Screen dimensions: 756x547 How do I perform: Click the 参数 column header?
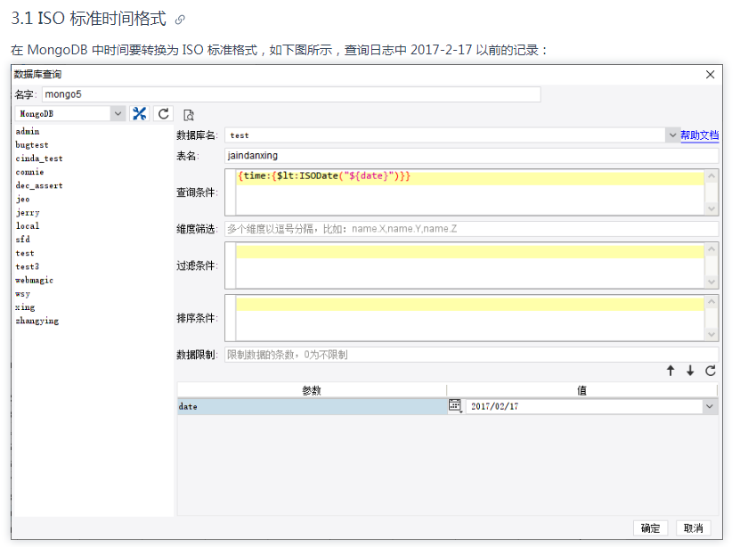(312, 390)
